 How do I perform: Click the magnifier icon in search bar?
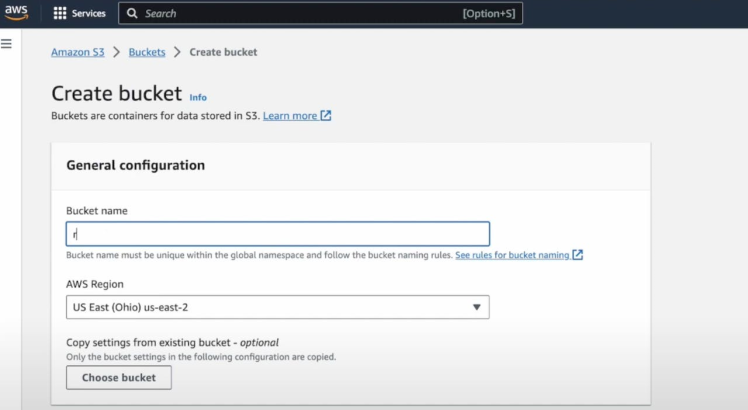[x=132, y=14]
